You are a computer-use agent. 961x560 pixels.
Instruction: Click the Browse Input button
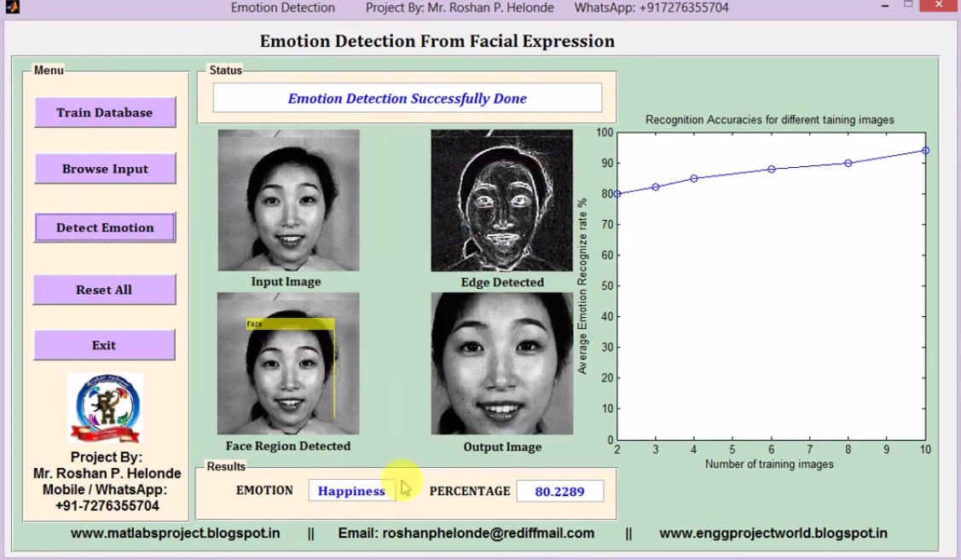tap(105, 169)
